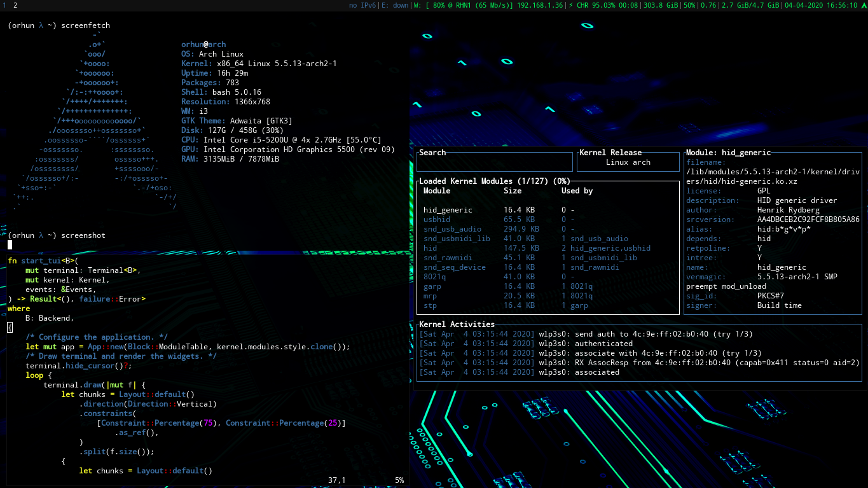This screenshot has height=488, width=868.
Task: Click the 'Module' column header
Action: click(x=437, y=191)
